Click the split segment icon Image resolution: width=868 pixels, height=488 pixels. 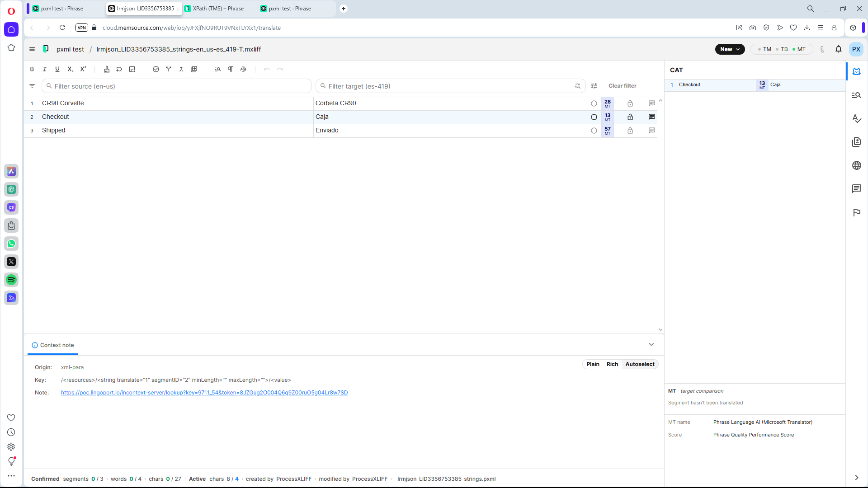click(x=169, y=69)
